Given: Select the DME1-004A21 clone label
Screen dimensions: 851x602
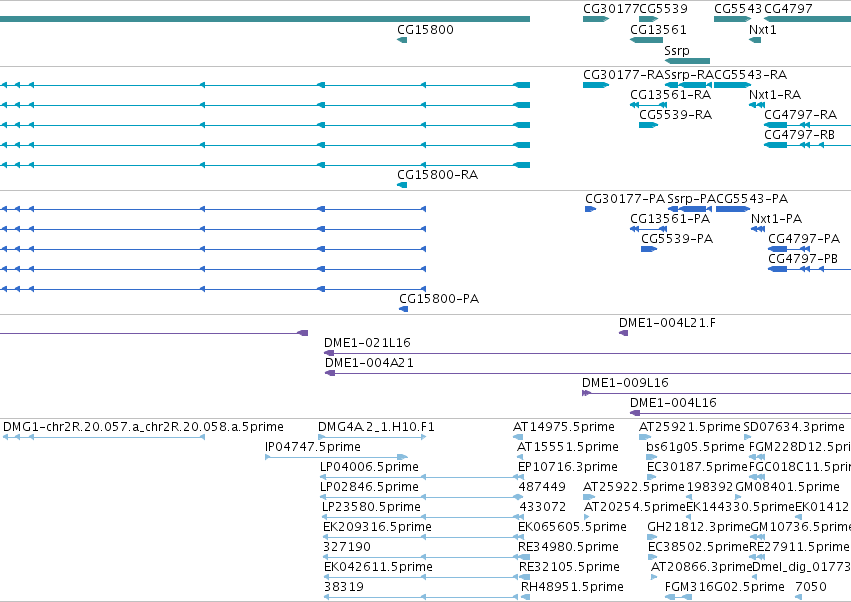Looking at the screenshot, I should [369, 363].
